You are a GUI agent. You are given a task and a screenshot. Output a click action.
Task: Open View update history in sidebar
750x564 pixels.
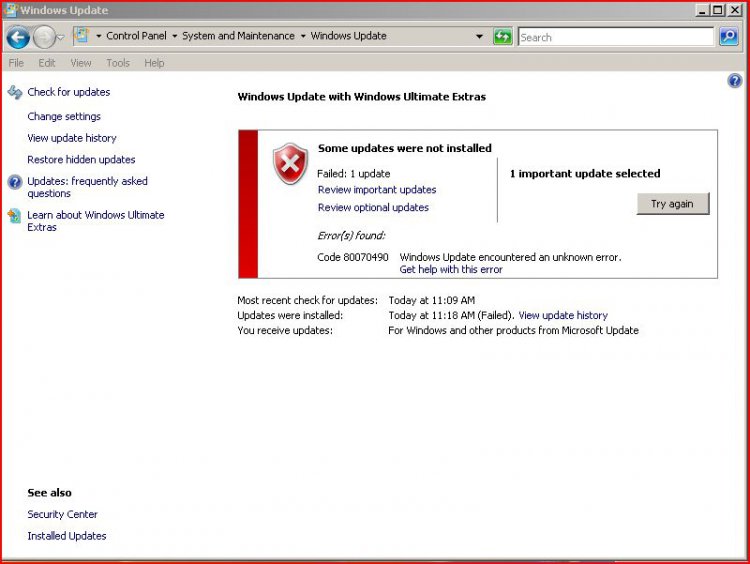coord(72,138)
